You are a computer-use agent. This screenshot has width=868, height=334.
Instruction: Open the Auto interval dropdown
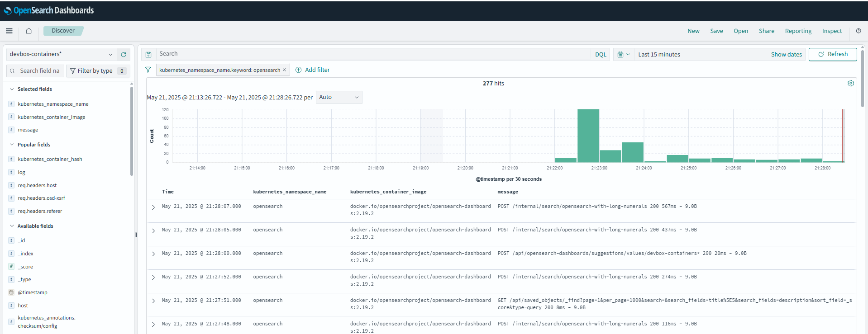[x=339, y=97]
